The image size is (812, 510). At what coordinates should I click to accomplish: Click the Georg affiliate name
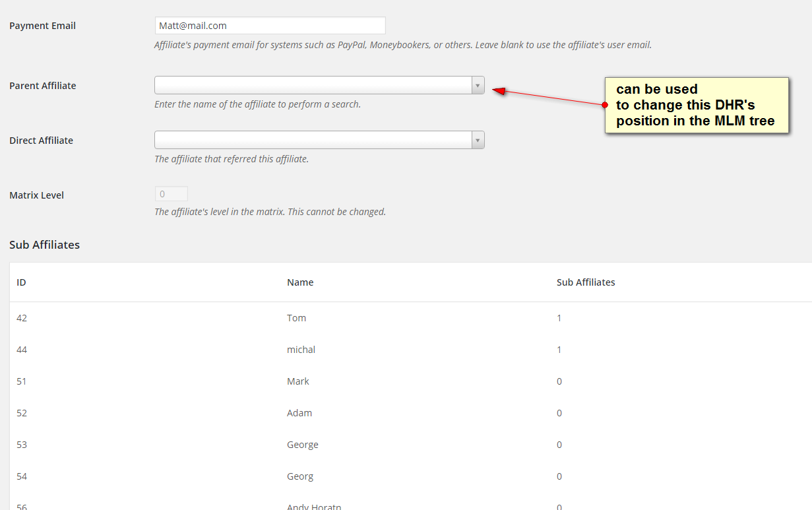tap(300, 476)
